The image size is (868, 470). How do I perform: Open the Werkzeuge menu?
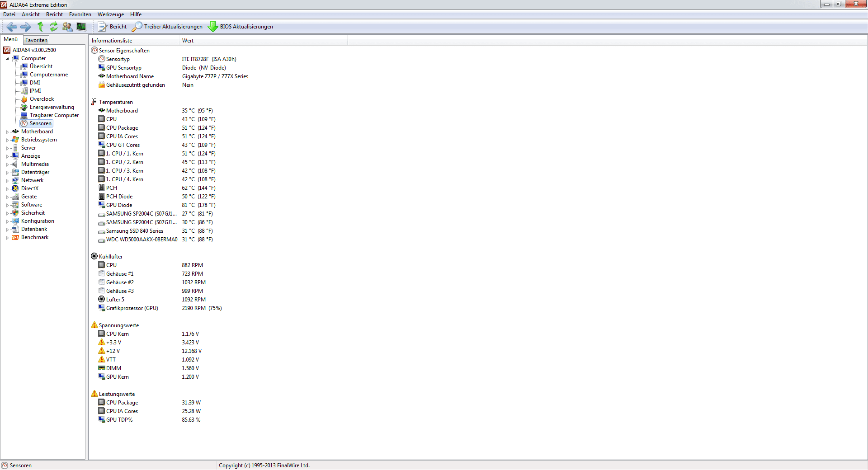[x=111, y=14]
